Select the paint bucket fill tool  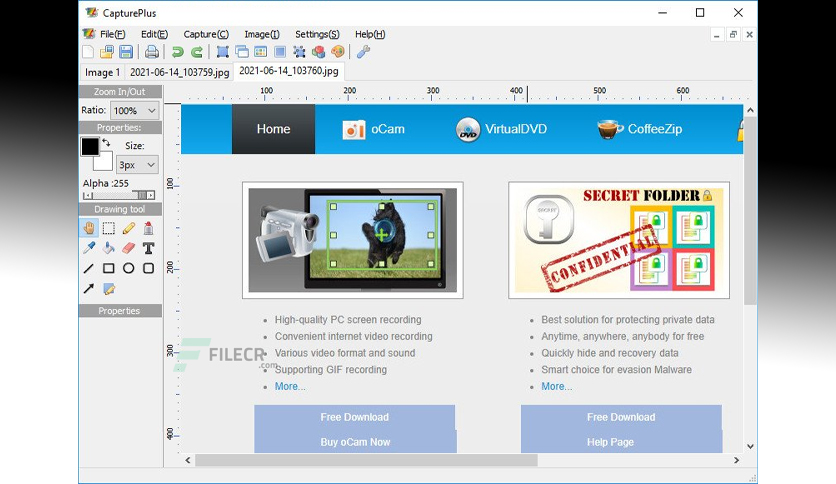(x=109, y=248)
